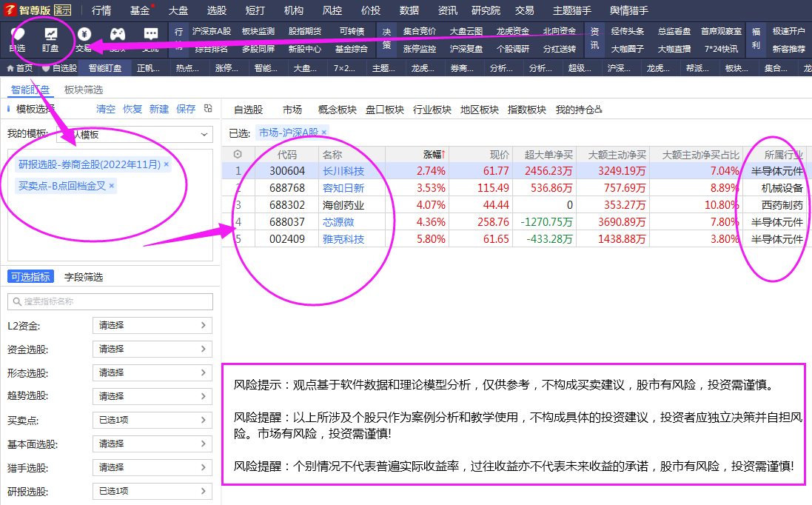Open the 自选 heart icon in toolbar

18,34
